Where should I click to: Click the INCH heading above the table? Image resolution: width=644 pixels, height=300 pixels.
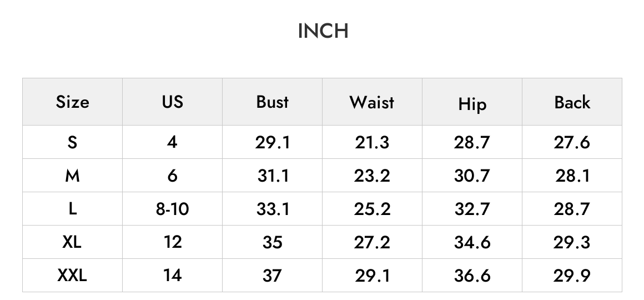click(323, 31)
